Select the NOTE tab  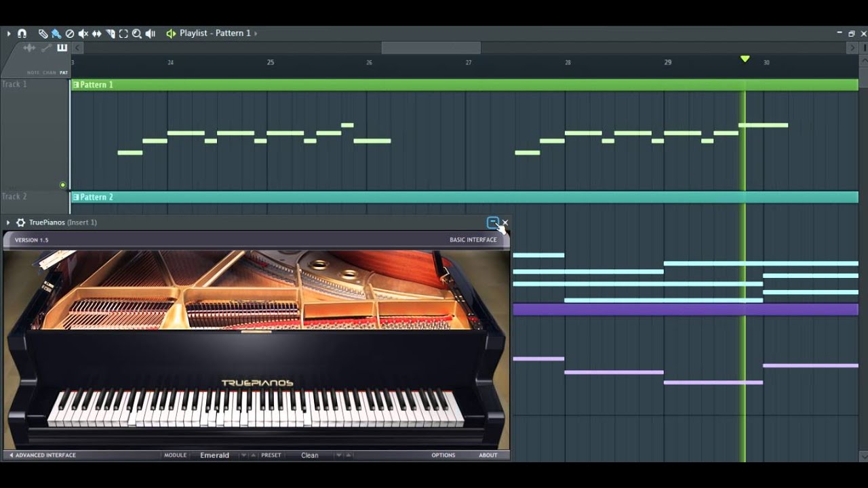(33, 73)
